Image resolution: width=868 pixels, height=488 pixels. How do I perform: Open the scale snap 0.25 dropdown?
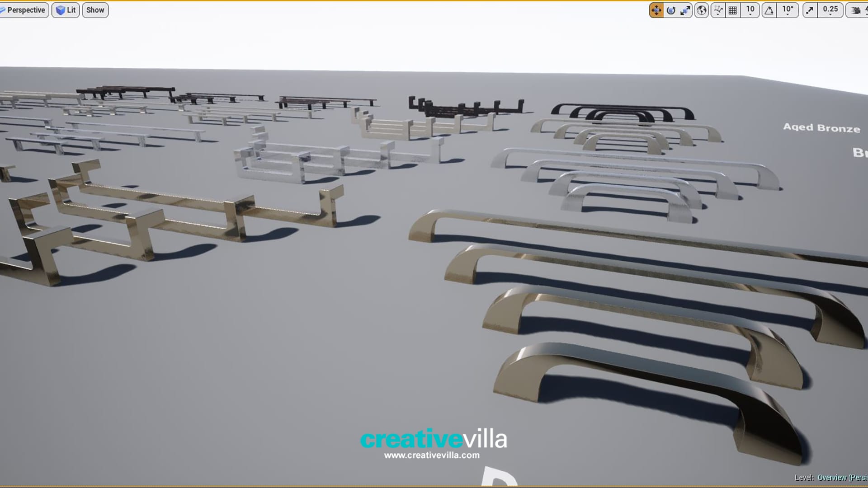pos(830,10)
